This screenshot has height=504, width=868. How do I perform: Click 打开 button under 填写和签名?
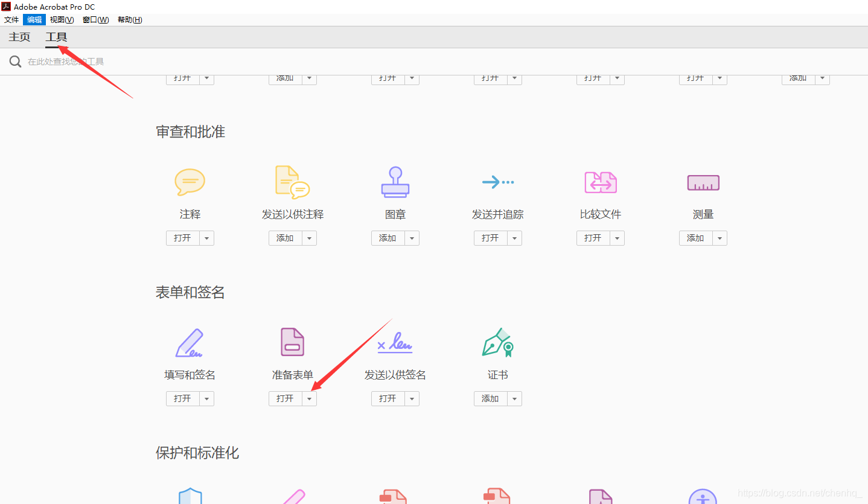click(183, 398)
